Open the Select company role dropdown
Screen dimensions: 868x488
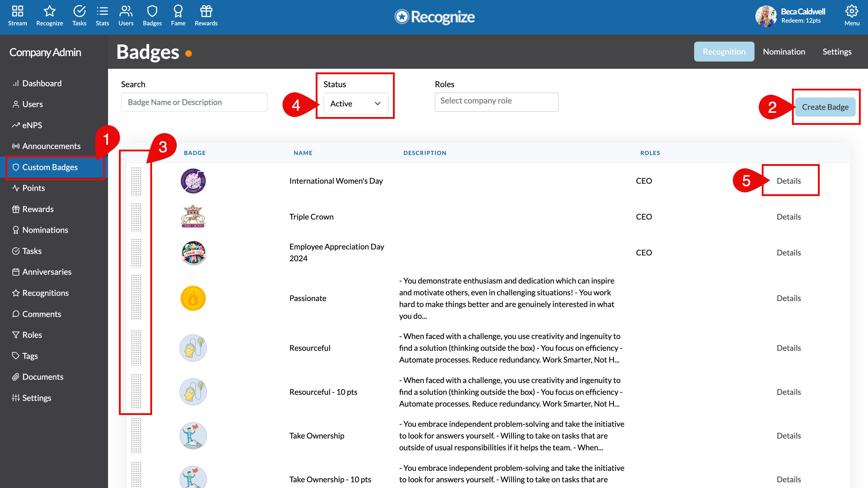496,102
